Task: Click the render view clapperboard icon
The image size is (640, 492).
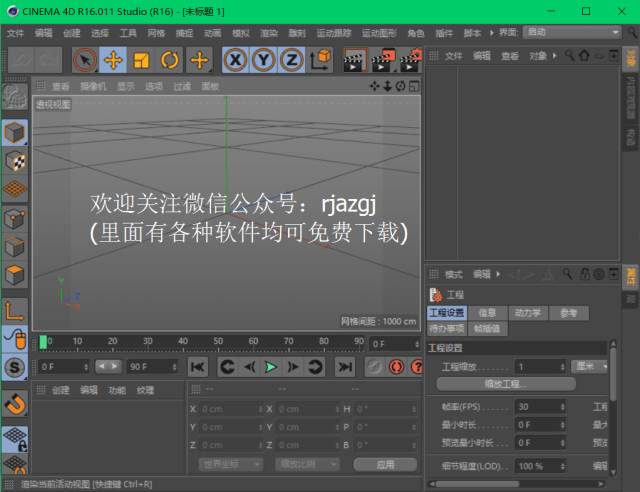Action: (x=353, y=60)
